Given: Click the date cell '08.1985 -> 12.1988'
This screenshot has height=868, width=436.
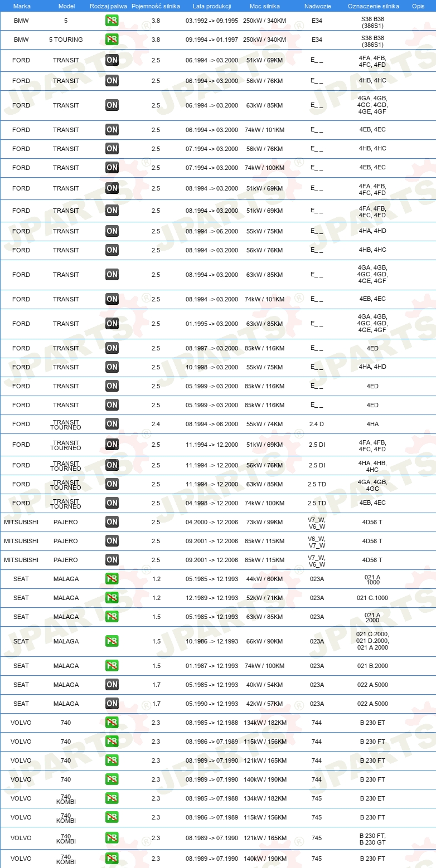Looking at the screenshot, I should tap(212, 723).
